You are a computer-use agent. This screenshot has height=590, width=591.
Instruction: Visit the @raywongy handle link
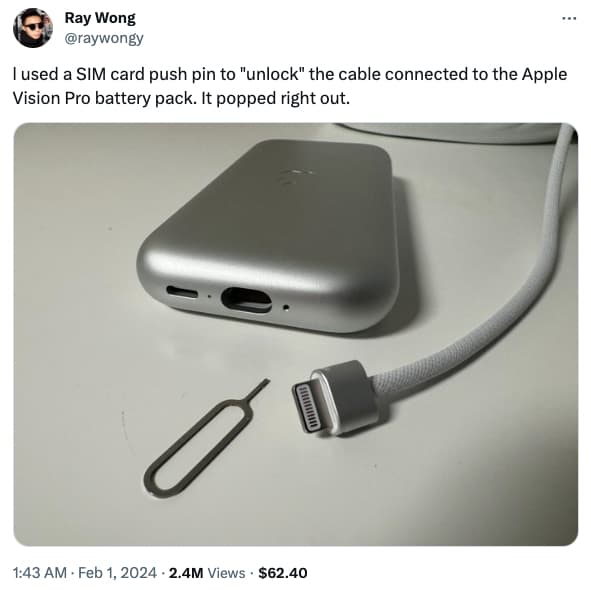pyautogui.click(x=104, y=38)
